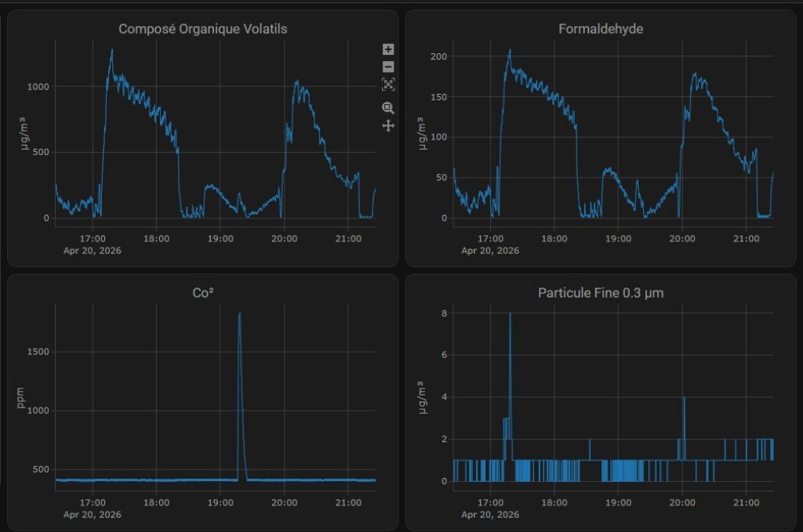Click the highest VOC peak after 17:00

click(x=111, y=50)
